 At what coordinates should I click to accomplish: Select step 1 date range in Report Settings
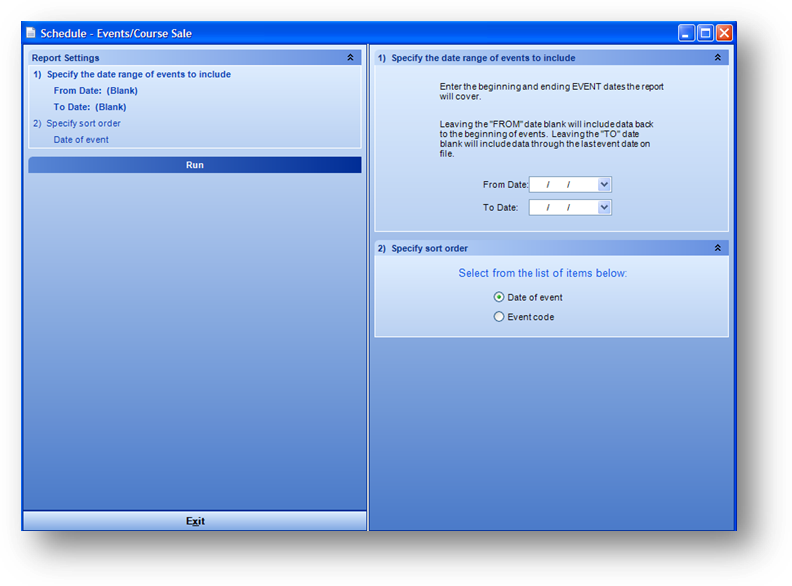(x=132, y=74)
